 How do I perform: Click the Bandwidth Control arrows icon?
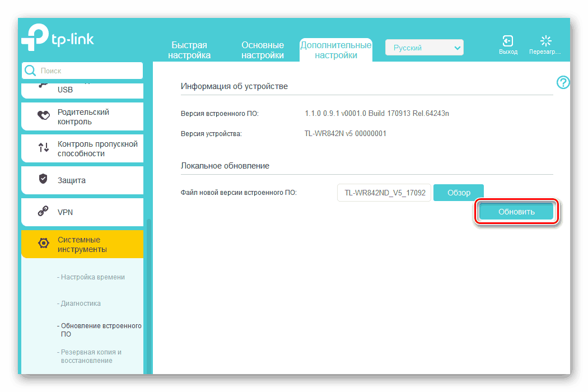point(44,147)
